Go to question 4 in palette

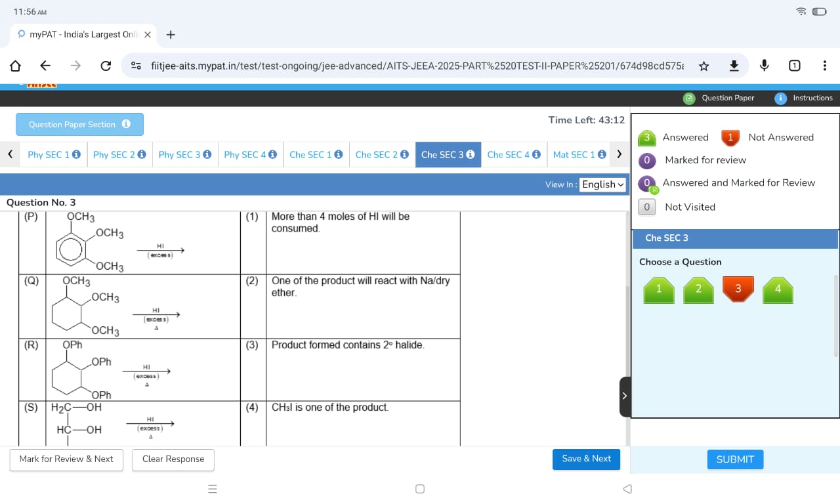pos(778,289)
